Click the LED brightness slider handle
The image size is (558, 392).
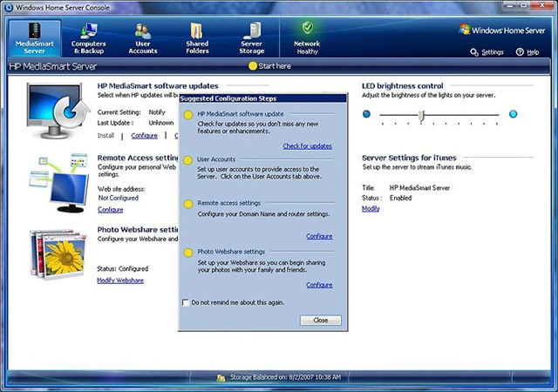(421, 116)
